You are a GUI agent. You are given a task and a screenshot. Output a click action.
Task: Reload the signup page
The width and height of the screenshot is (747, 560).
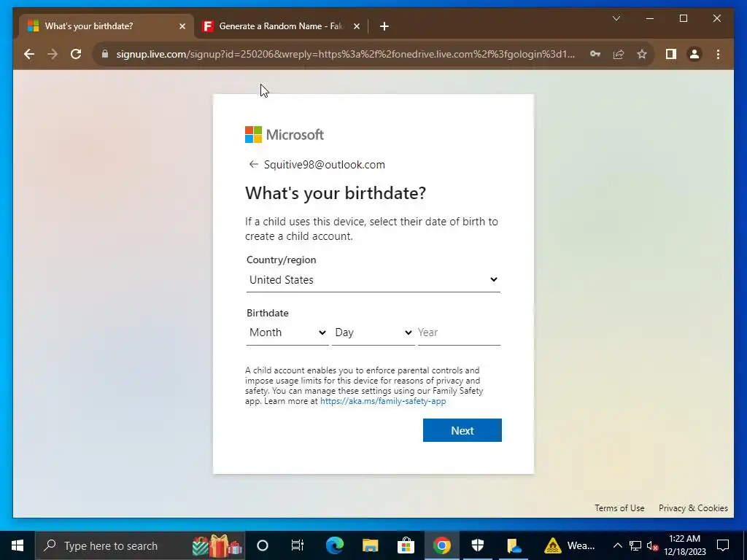76,54
